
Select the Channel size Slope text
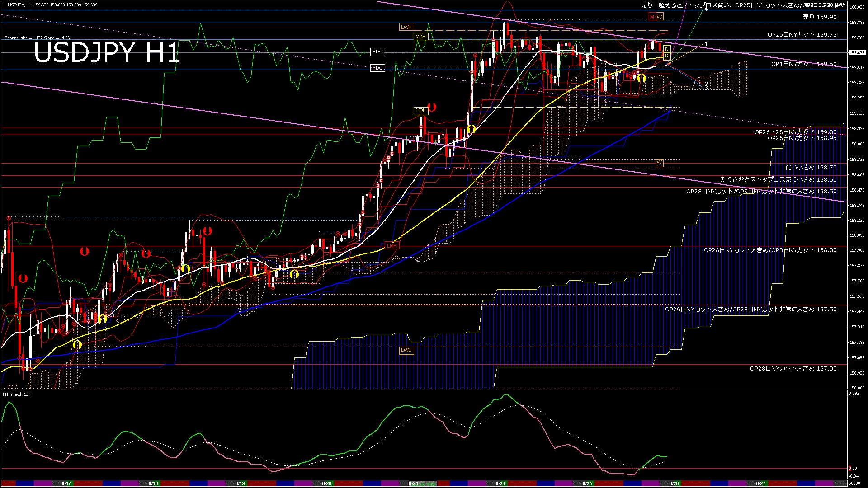click(x=37, y=38)
